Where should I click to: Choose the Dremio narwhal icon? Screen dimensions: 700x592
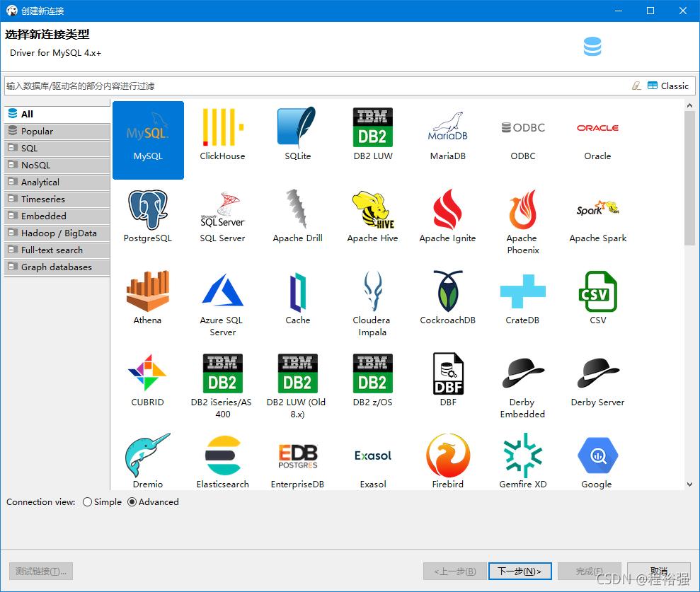click(x=148, y=455)
